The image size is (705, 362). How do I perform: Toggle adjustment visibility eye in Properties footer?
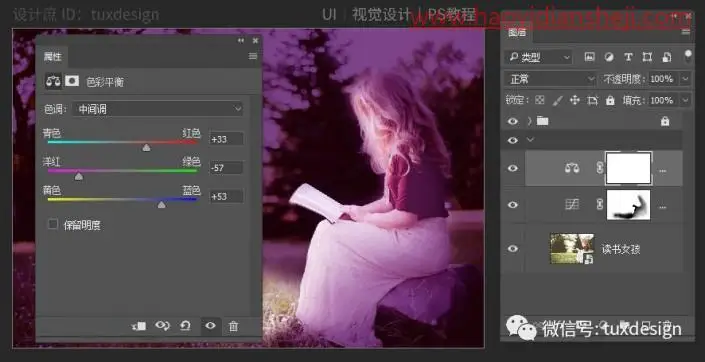210,326
